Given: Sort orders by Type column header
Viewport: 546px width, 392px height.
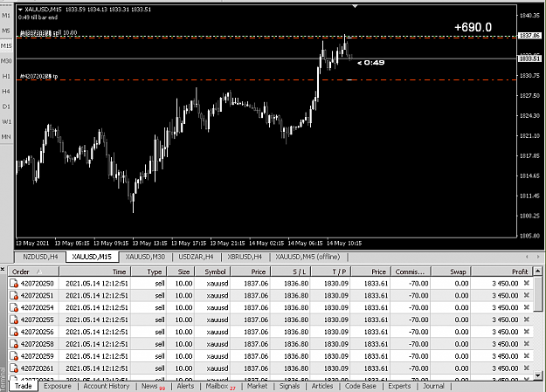Looking at the screenshot, I should pos(149,272).
